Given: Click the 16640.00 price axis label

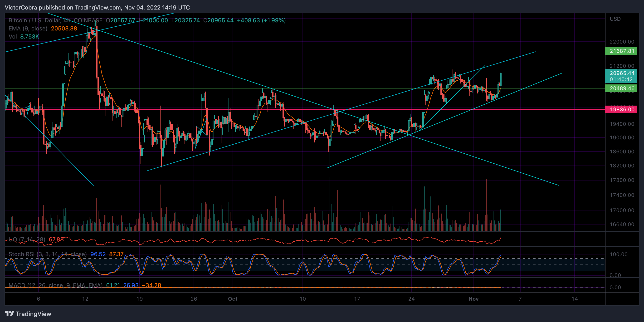Looking at the screenshot, I should pos(622,224).
